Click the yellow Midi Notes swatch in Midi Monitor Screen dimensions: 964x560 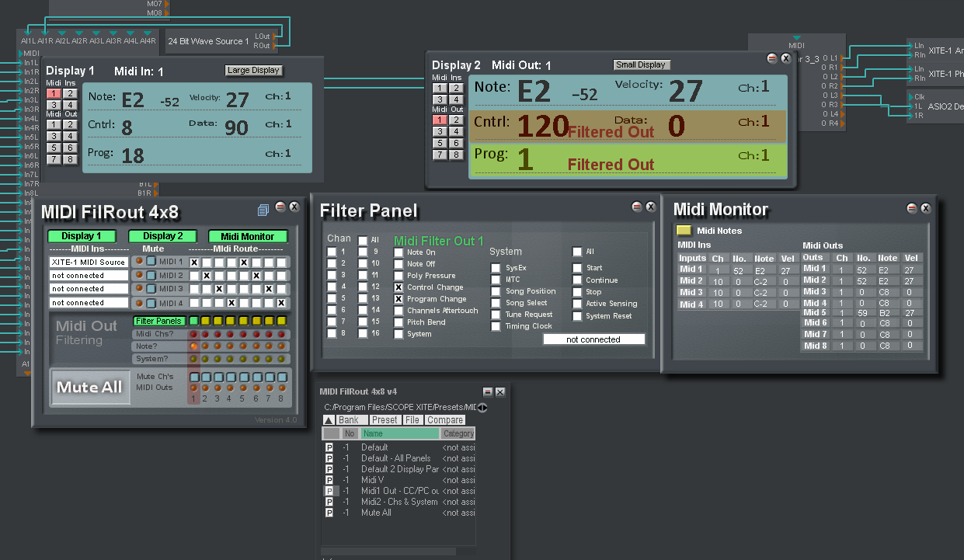click(683, 231)
